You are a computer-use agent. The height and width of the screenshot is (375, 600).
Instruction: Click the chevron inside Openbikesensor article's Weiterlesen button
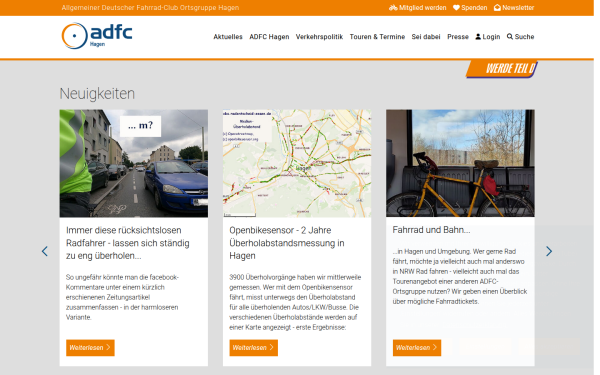272,347
